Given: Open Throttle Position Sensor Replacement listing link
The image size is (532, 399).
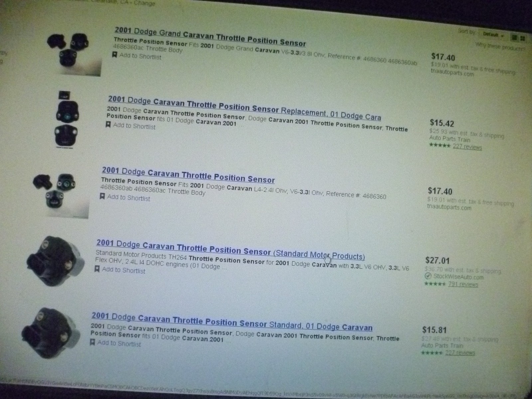Looking at the screenshot, I should (x=244, y=108).
